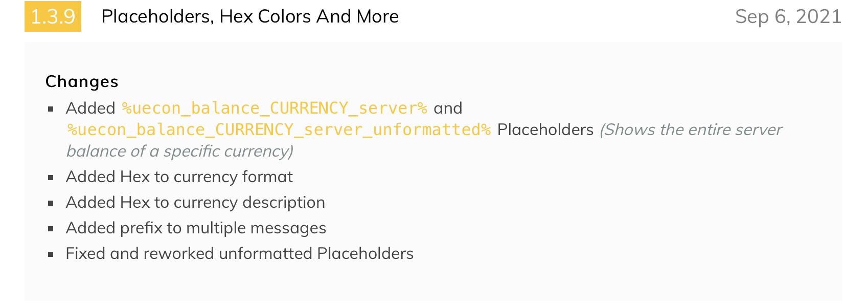
Task: Click bullet next to Added Hex to currency format
Action: [51, 178]
